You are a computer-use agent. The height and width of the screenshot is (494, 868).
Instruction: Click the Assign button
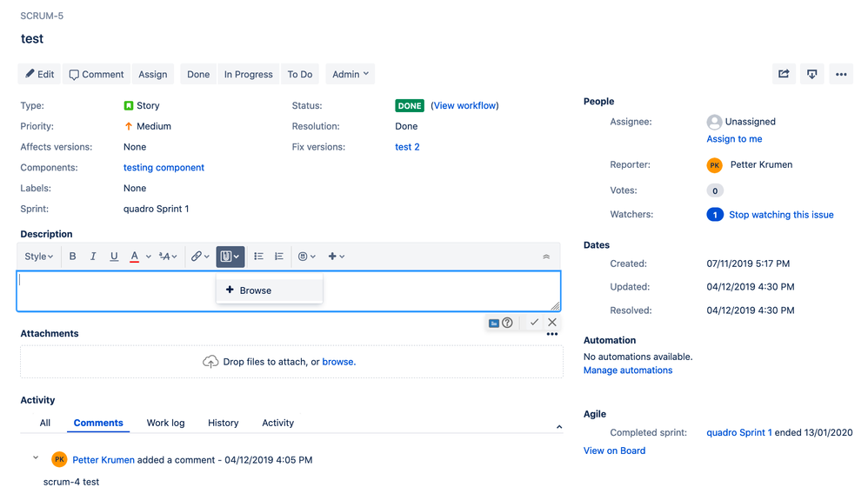click(153, 74)
